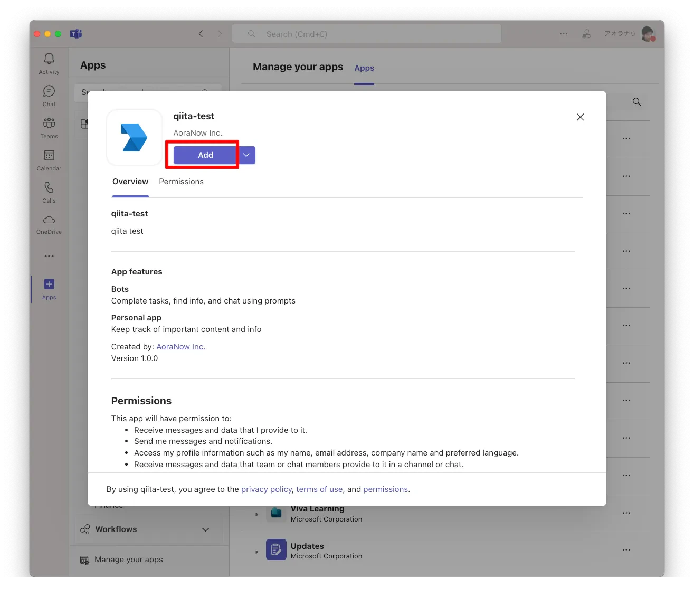Screen dimensions: 694x616
Task: Open Calls in the sidebar
Action: [x=49, y=193]
